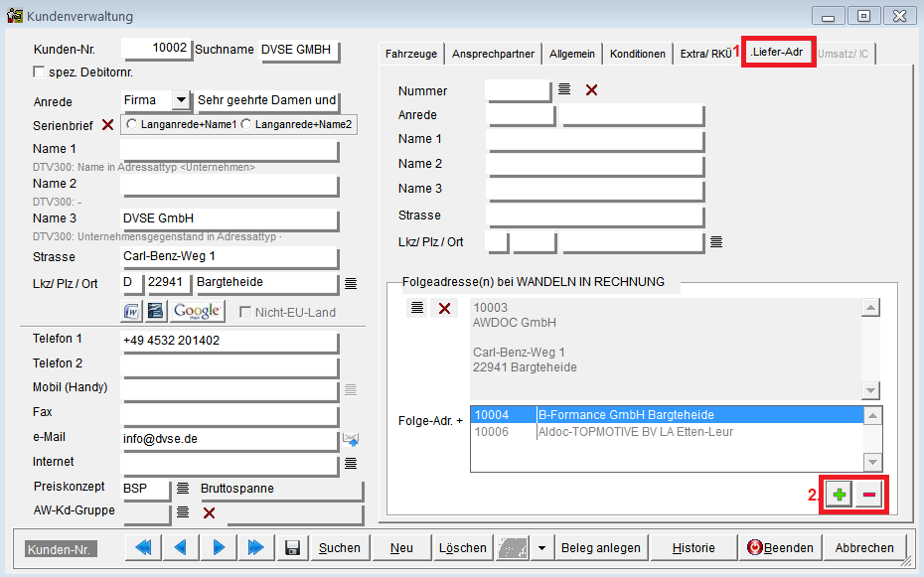The height and width of the screenshot is (577, 924).
Task: Open the dropdown arrow left of Beleg anlegen
Action: 541,548
